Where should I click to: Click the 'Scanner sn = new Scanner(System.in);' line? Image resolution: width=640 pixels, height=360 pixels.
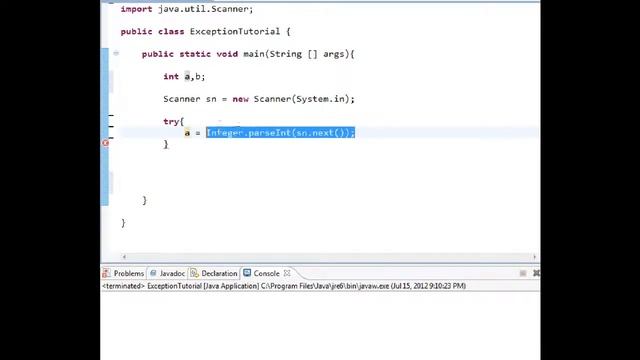[x=259, y=99]
